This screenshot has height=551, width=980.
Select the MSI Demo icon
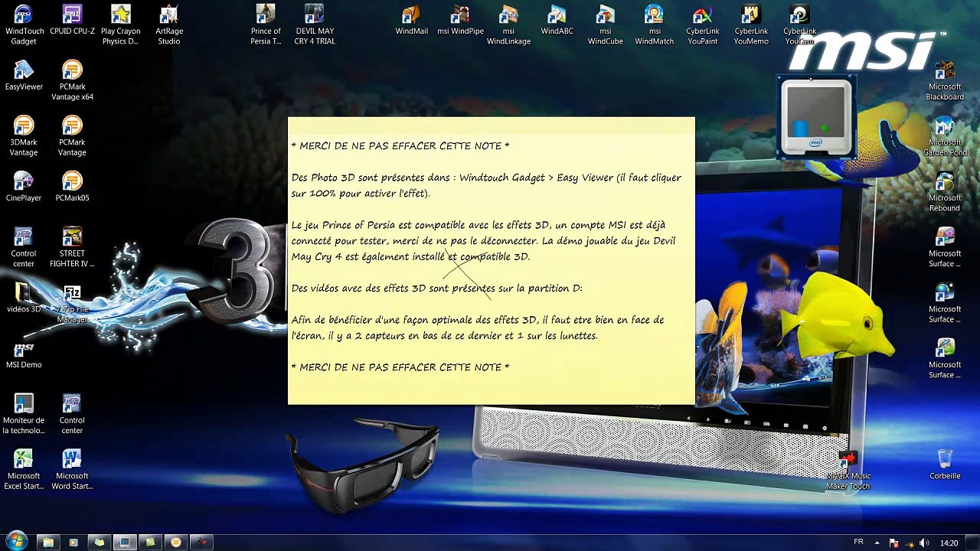(x=24, y=354)
